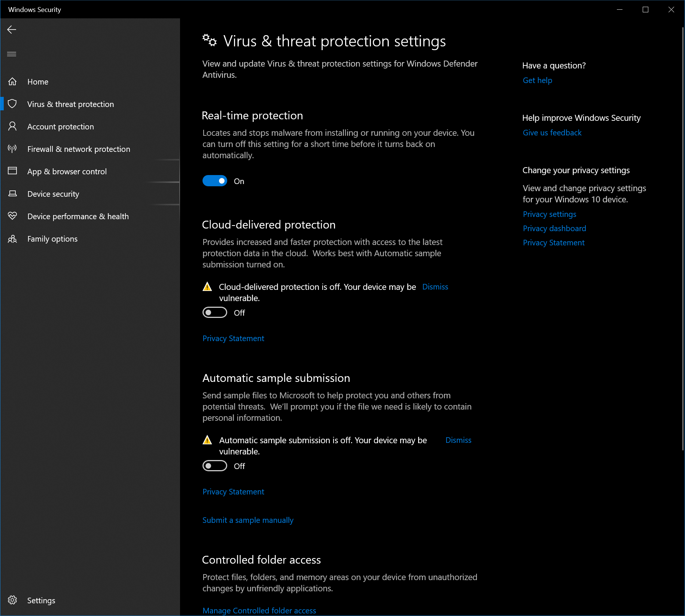Click the Real-time protection heading
Viewport: 685px width, 616px height.
pos(252,116)
